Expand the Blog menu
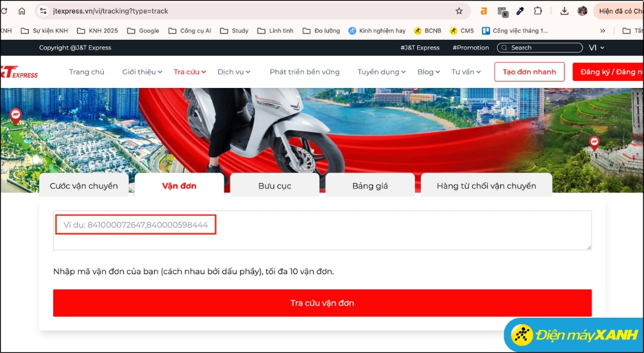644x353 pixels. 428,72
